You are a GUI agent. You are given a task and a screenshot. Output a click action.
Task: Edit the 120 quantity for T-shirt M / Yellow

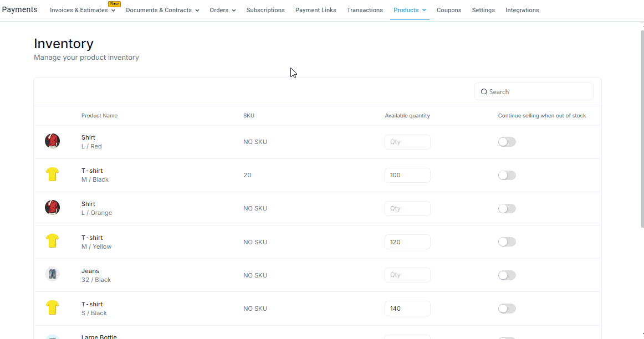point(407,242)
